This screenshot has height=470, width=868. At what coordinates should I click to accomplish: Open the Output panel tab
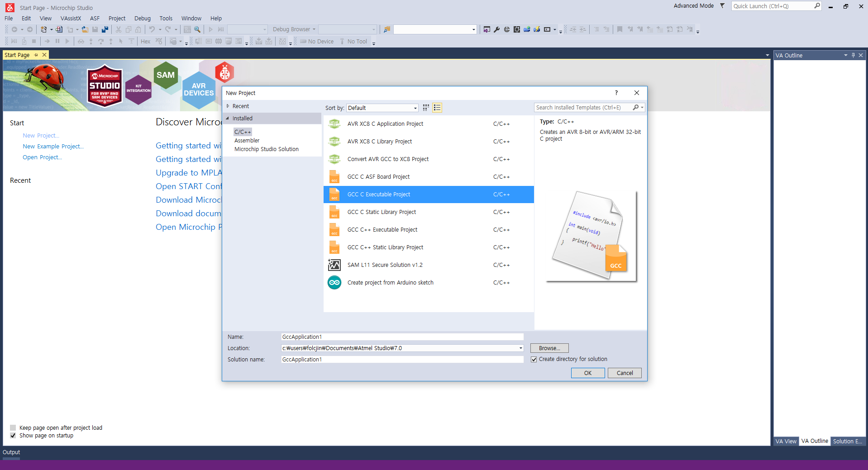pos(11,452)
